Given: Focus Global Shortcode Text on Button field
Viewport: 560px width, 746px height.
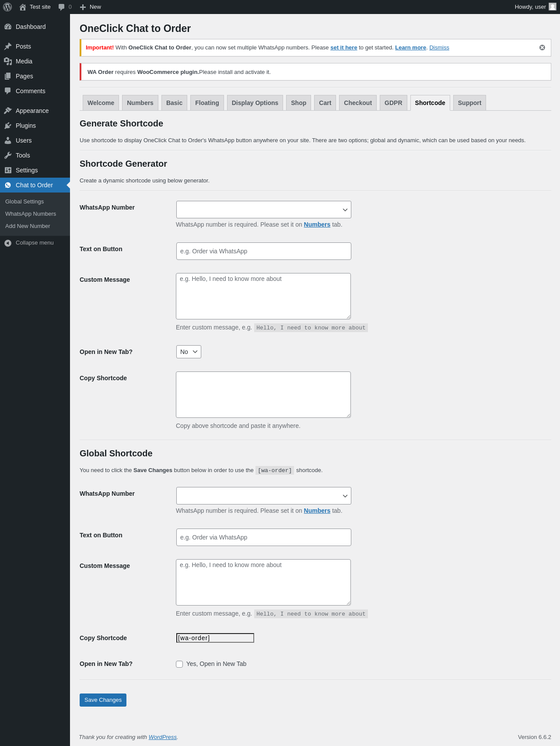Looking at the screenshot, I should (x=264, y=537).
